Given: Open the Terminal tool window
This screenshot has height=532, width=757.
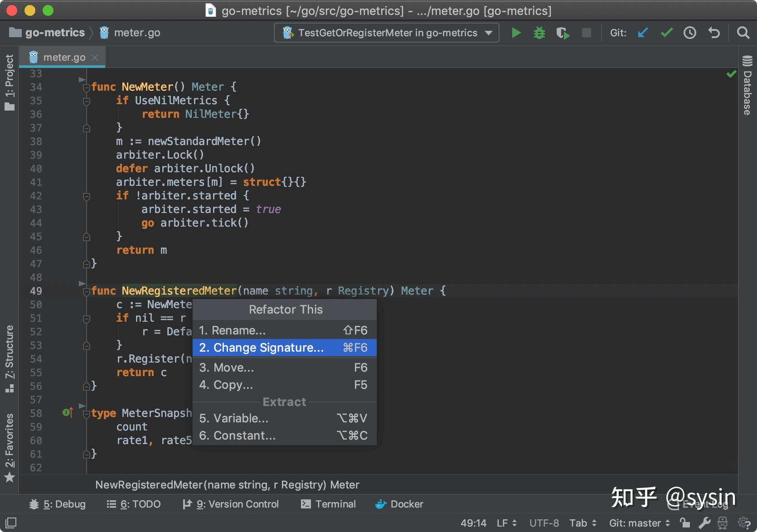Looking at the screenshot, I should (x=329, y=504).
